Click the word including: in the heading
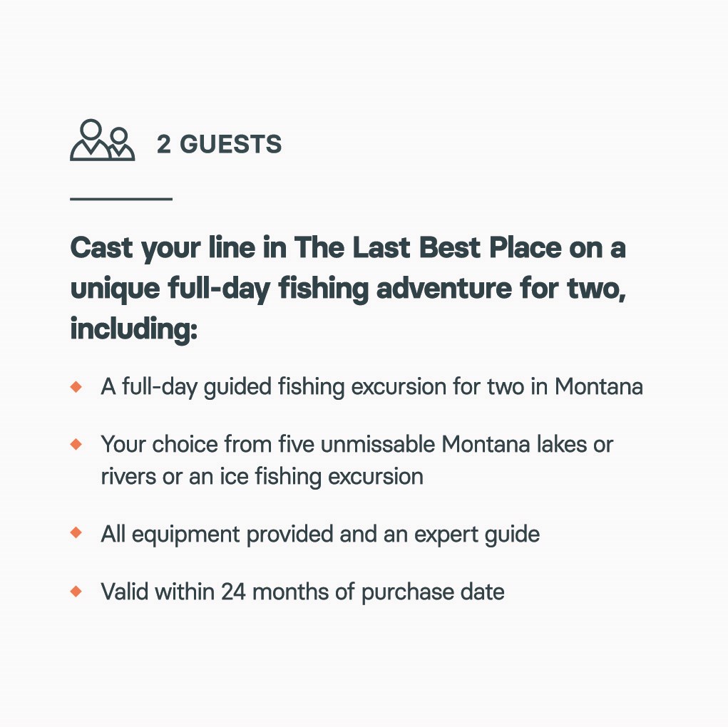The width and height of the screenshot is (728, 727). (x=134, y=329)
